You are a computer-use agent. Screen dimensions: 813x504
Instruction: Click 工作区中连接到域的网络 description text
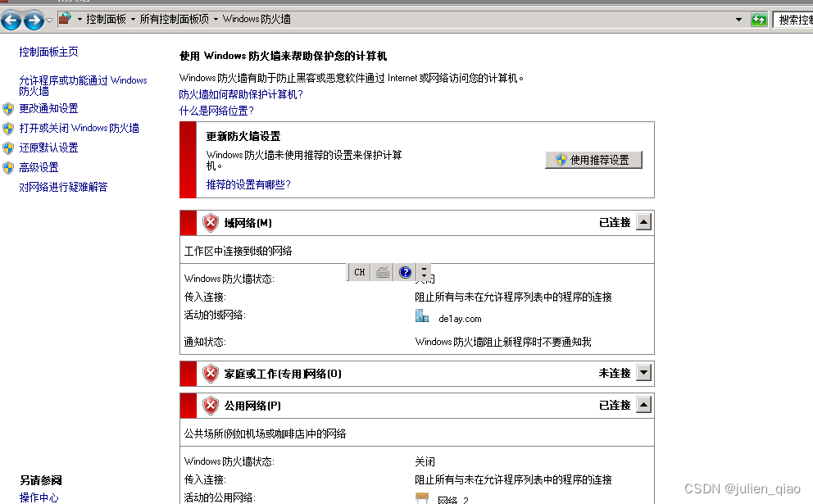(x=238, y=251)
